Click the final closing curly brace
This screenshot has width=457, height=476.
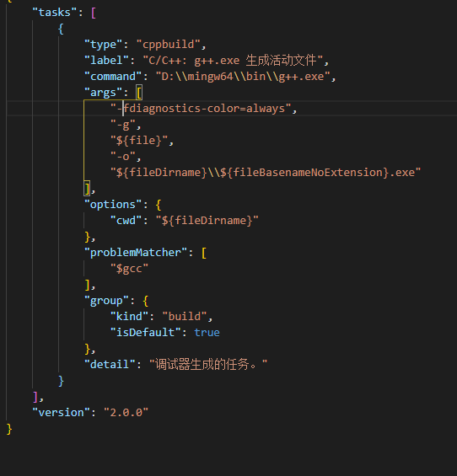point(9,430)
